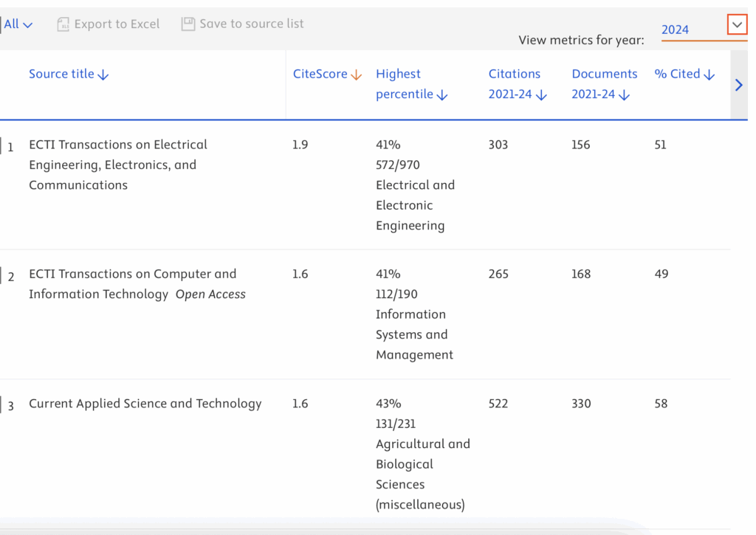Tick the checkbox for row 1
The image size is (756, 535).
click(x=1, y=145)
